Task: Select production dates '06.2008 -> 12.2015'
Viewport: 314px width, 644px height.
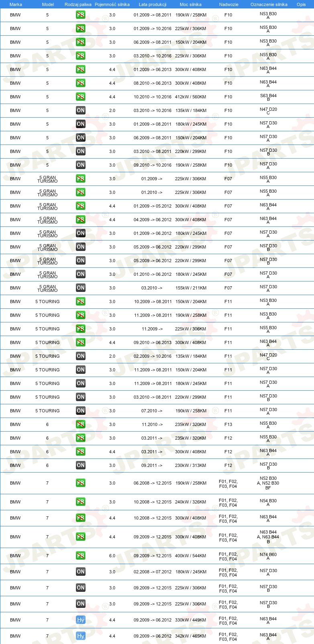Action: coord(153,483)
